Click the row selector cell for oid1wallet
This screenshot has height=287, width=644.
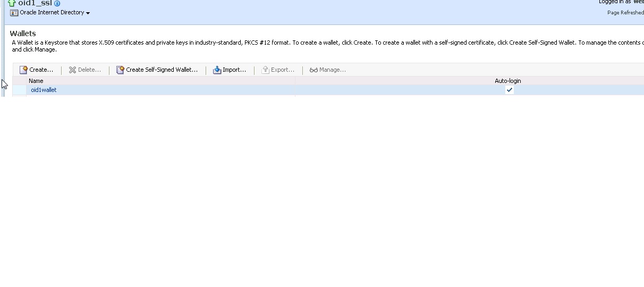[20, 90]
